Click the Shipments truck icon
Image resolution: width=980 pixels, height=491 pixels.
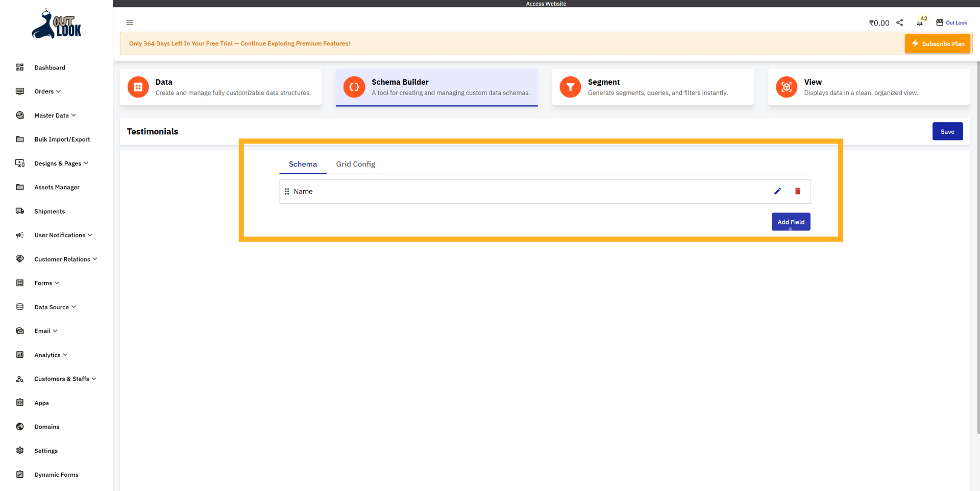pos(20,211)
